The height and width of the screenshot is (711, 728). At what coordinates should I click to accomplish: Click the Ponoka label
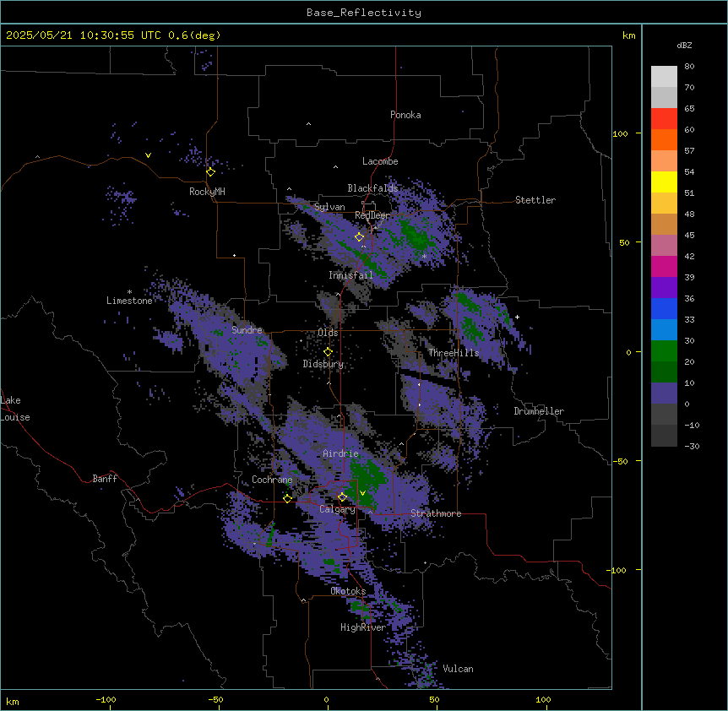click(405, 115)
